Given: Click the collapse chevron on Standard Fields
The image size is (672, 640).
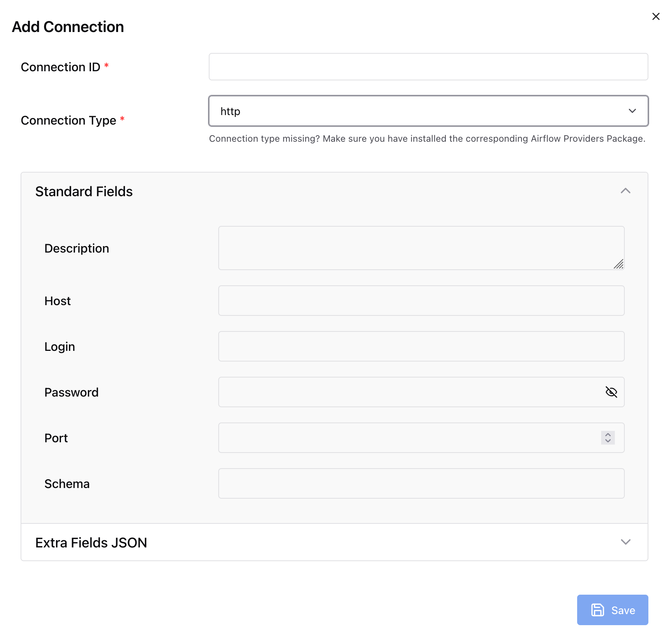Looking at the screenshot, I should pos(626,191).
